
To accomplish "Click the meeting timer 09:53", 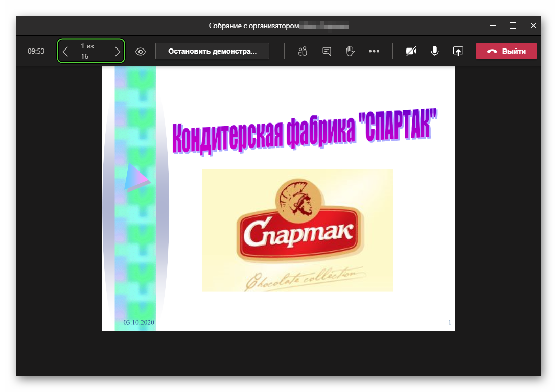I will point(36,51).
